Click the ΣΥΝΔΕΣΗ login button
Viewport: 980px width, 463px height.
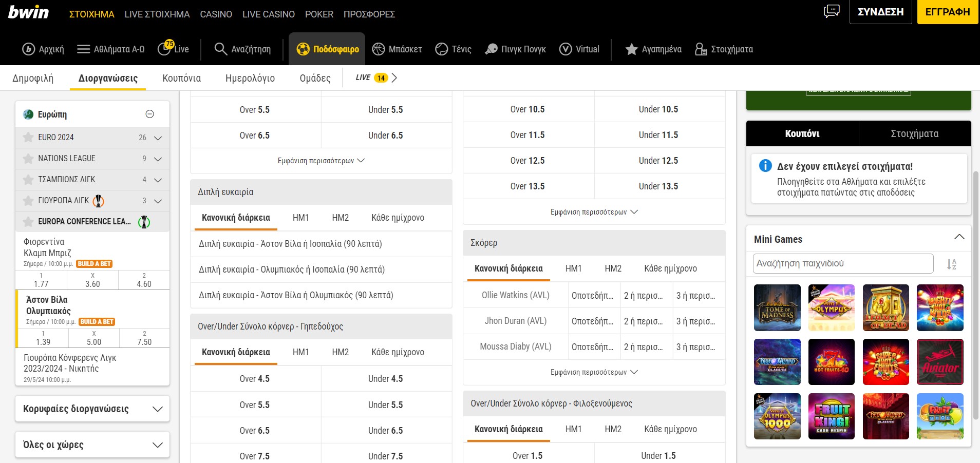coord(880,12)
